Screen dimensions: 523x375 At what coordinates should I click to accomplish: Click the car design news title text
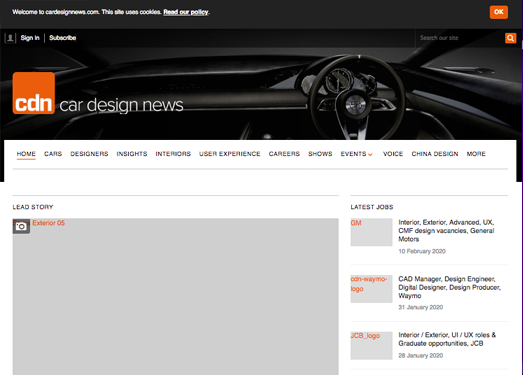pyautogui.click(x=121, y=105)
